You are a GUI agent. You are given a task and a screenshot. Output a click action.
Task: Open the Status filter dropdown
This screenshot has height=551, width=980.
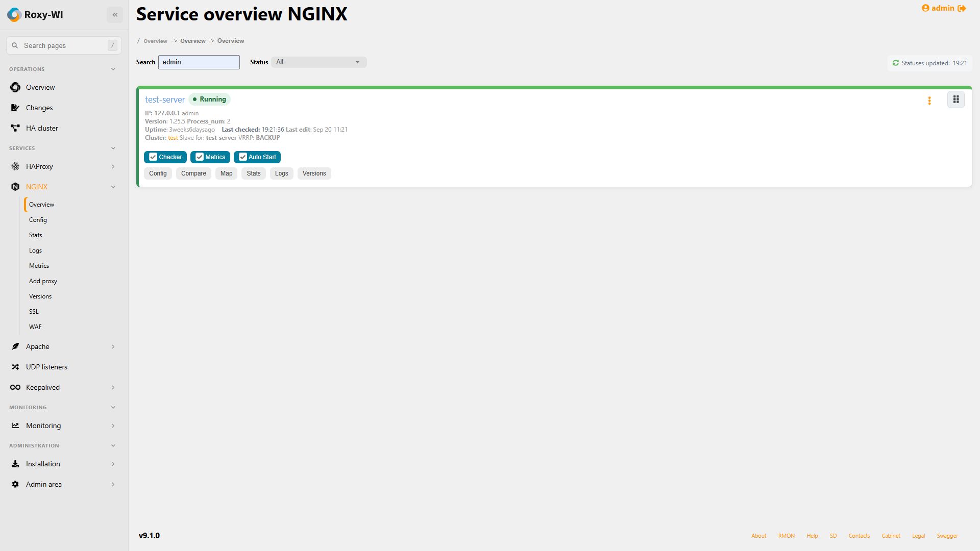pos(318,62)
